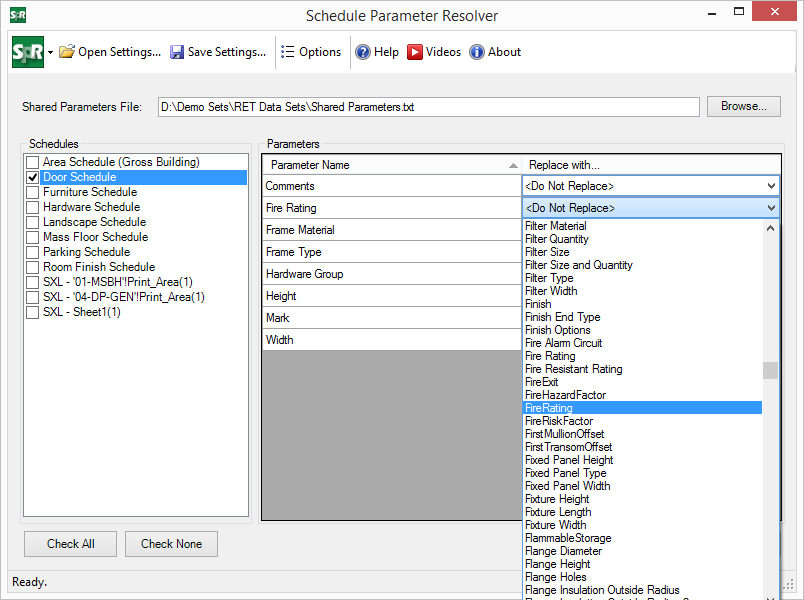Choose Fire Resistant Rating from the list
This screenshot has height=600, width=804.
pos(573,369)
